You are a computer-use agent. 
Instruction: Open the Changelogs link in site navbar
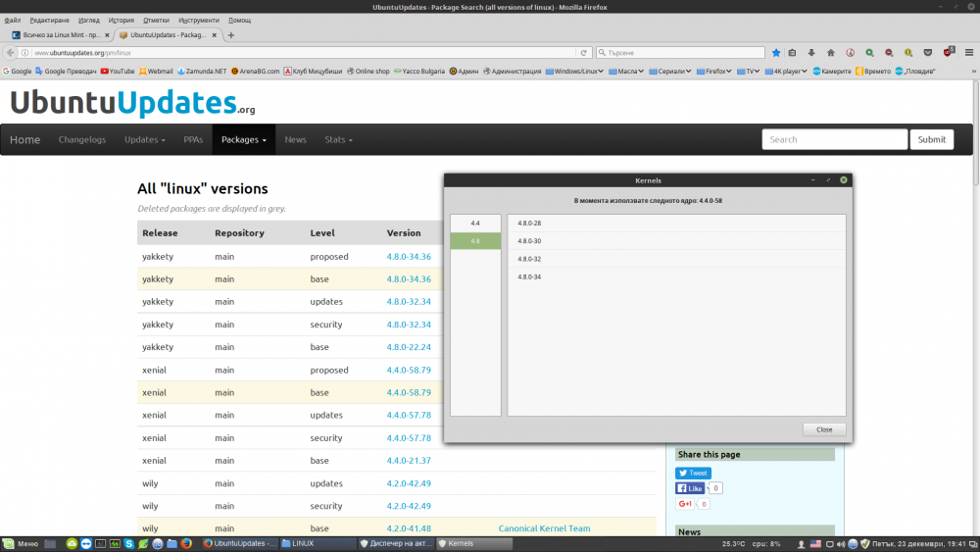coord(82,139)
